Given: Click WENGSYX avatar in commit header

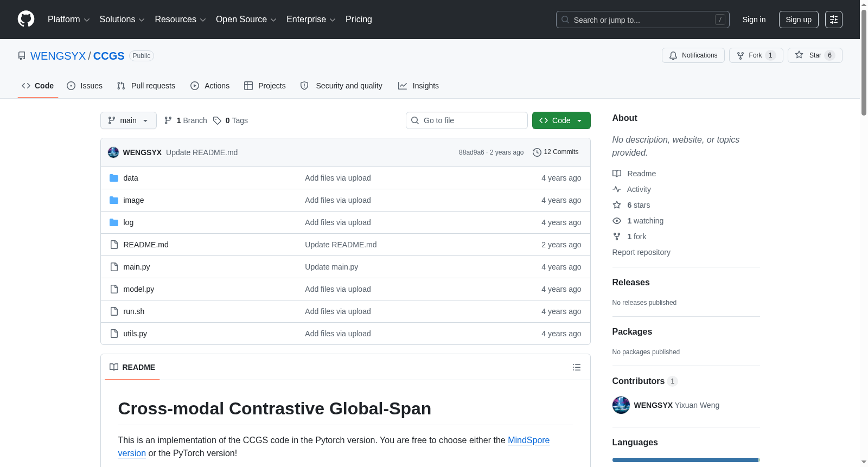Looking at the screenshot, I should click(x=113, y=152).
